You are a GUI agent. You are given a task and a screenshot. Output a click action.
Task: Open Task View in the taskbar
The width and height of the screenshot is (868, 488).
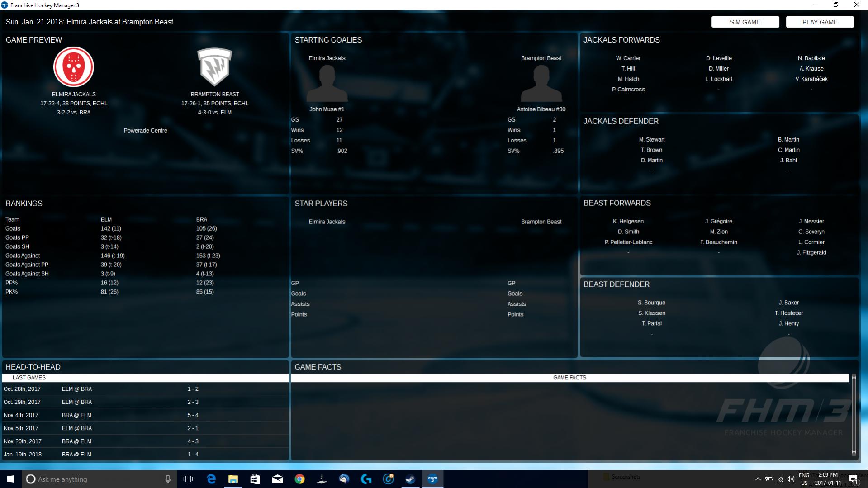(x=188, y=479)
